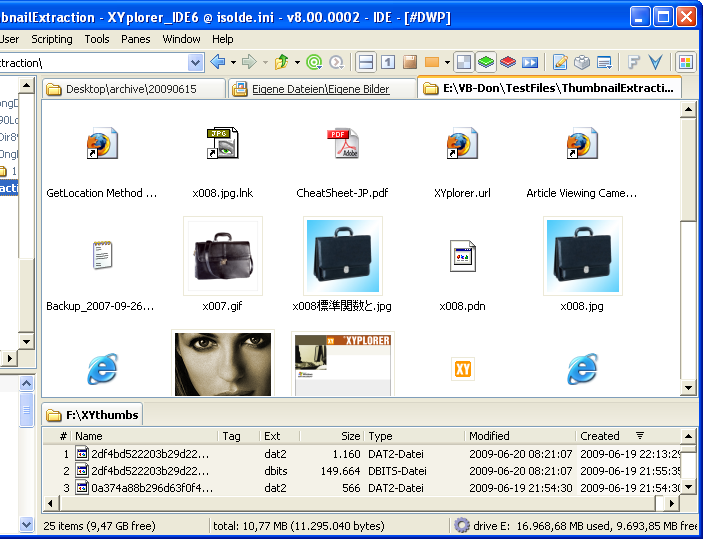This screenshot has height=539, width=703.
Task: Toggle the dual pane split button
Action: click(366, 62)
